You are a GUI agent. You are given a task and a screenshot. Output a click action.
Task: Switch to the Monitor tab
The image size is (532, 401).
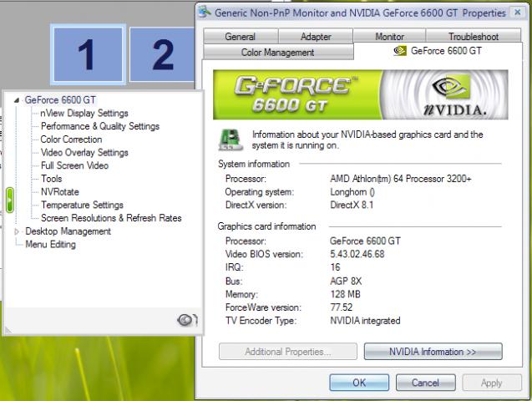389,36
